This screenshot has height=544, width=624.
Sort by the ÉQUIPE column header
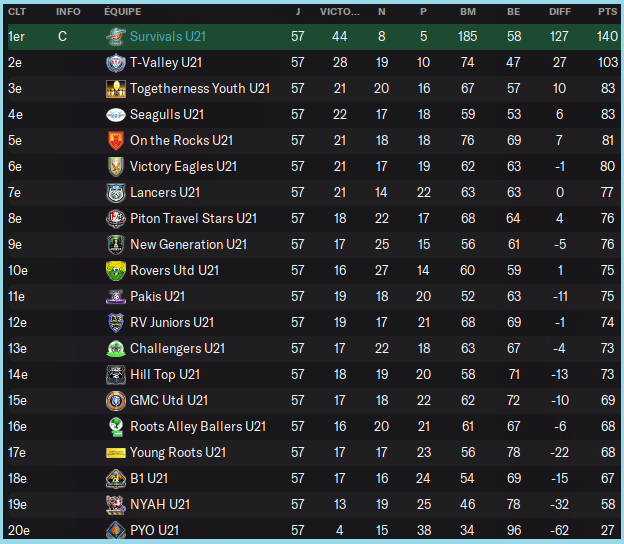pyautogui.click(x=123, y=12)
